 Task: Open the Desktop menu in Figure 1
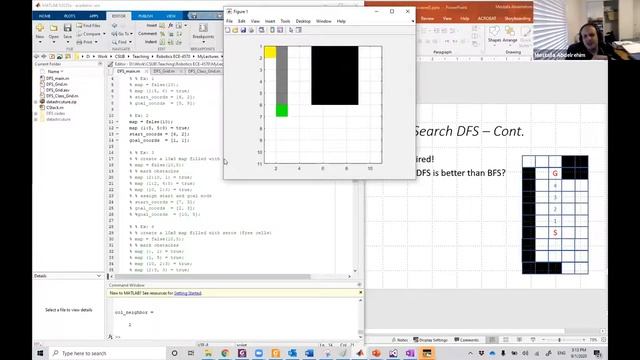pyautogui.click(x=303, y=21)
